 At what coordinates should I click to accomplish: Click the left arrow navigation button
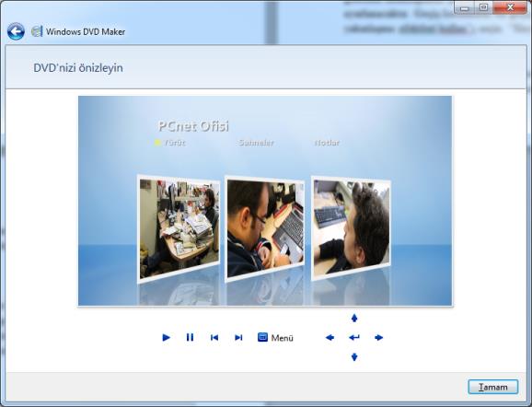(330, 337)
